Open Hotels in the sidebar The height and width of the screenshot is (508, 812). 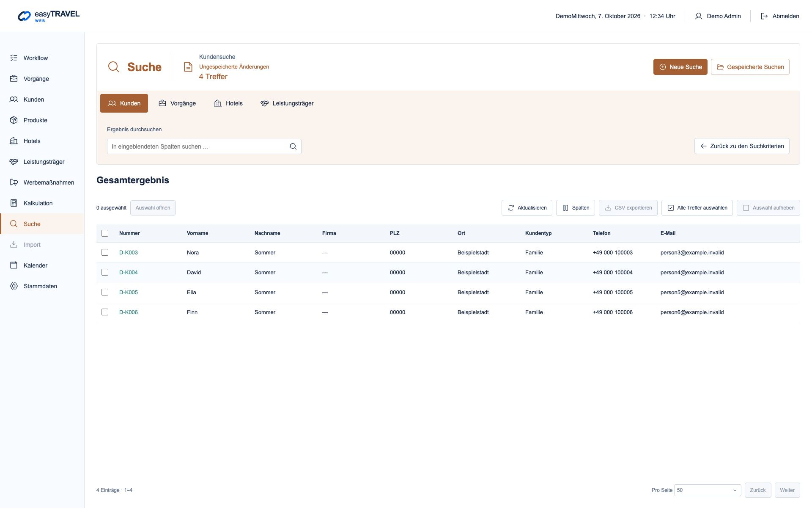tap(42, 141)
